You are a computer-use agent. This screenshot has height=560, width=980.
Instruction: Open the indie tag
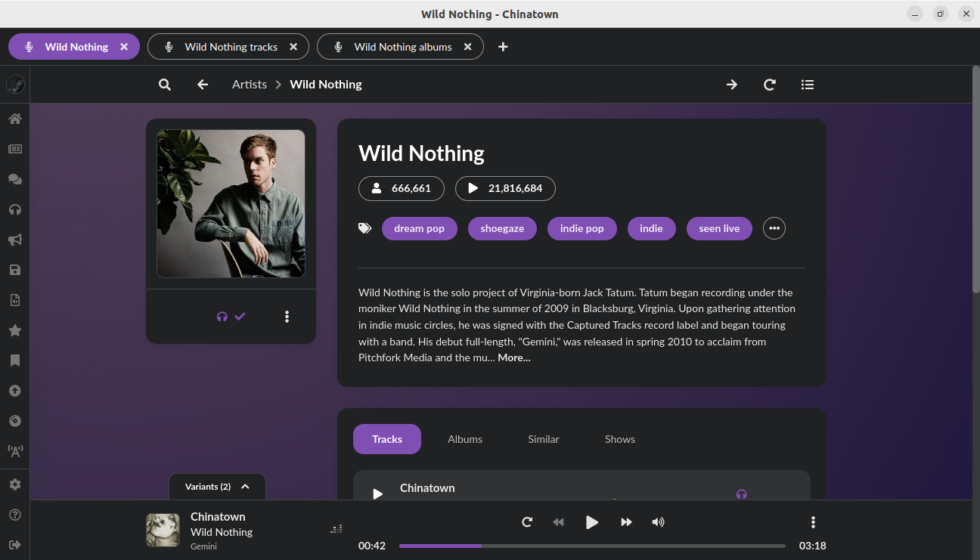click(x=651, y=228)
